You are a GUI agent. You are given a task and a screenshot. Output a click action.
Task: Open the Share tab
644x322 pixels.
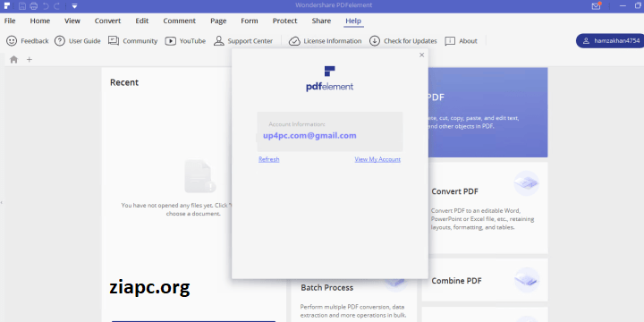[321, 21]
